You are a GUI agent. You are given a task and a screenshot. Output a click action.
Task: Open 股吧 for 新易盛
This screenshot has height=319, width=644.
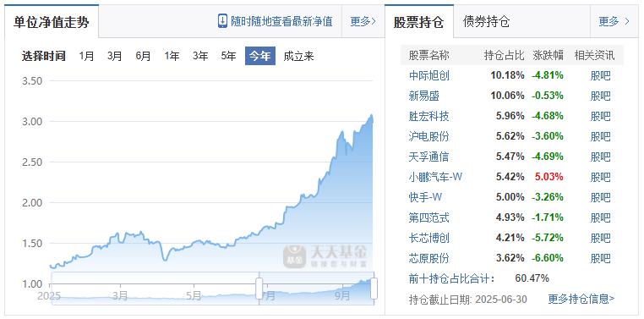pyautogui.click(x=600, y=96)
